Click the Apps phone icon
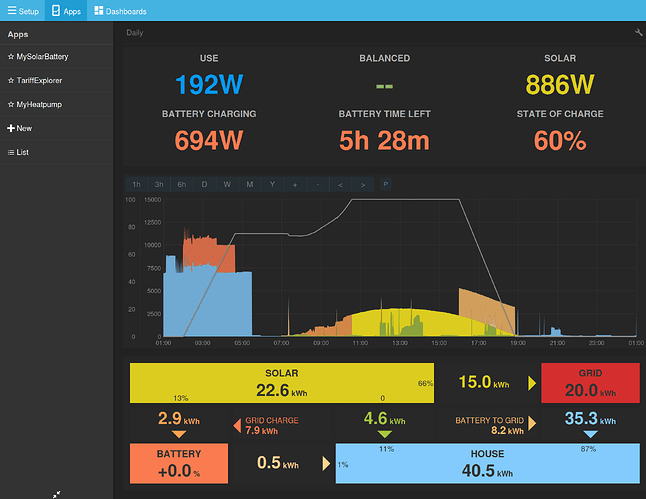 [56, 11]
